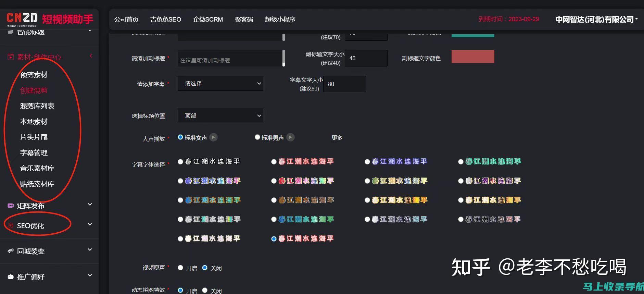Open 预剪素材 in the sidebar
Screen dimensions: 644x294
[x=34, y=75]
